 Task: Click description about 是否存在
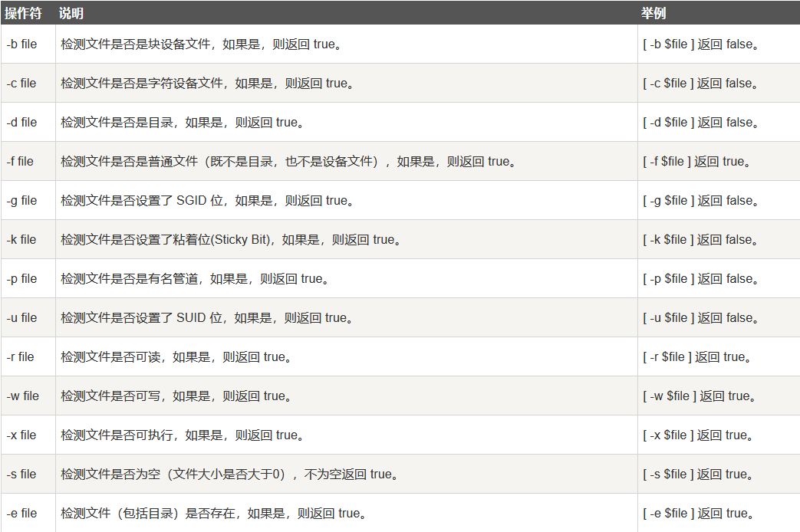(x=214, y=513)
